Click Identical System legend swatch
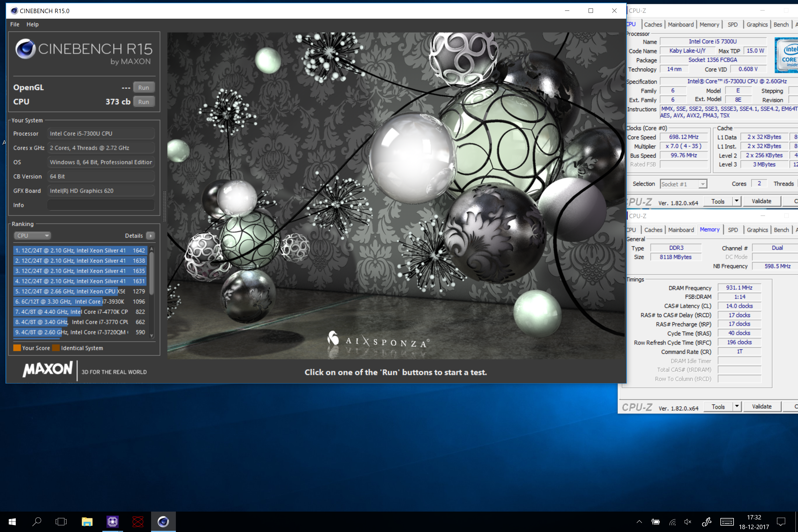The image size is (798, 532). (56, 348)
